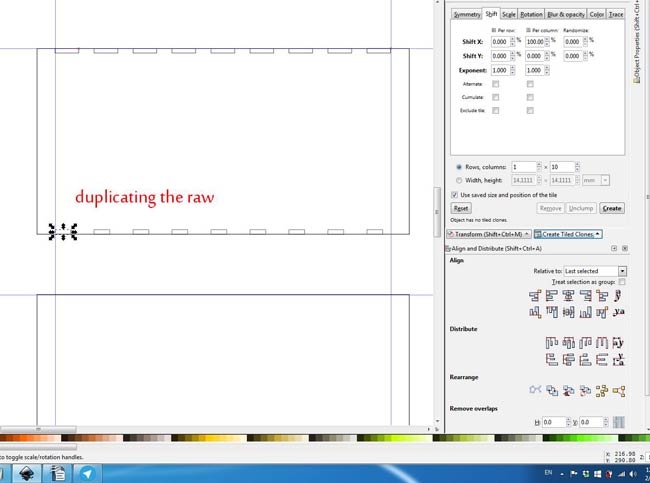
Task: Iconify the Align and Distribute panel
Action: tap(614, 248)
